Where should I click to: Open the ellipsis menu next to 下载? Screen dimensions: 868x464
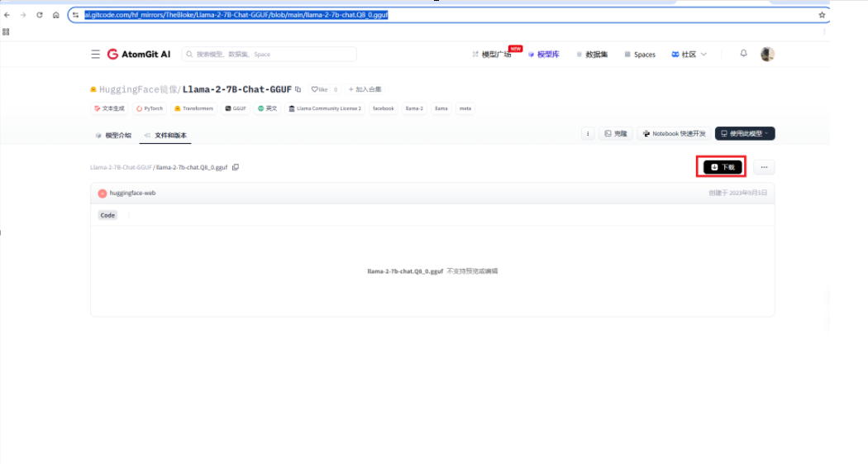click(x=764, y=167)
